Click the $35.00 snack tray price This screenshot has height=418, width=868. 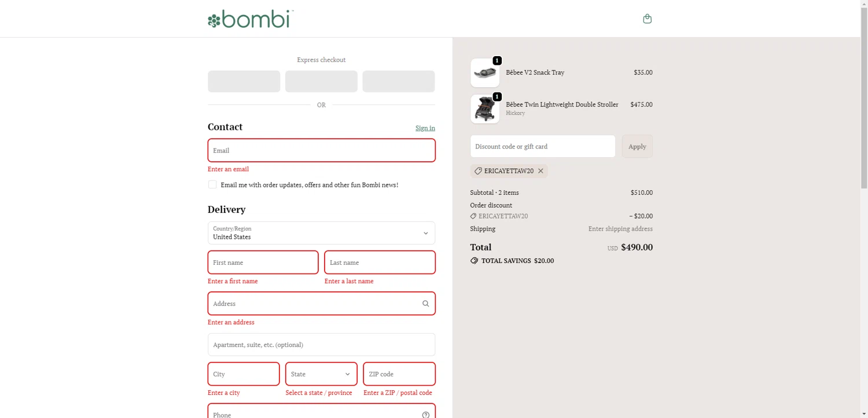pyautogui.click(x=643, y=72)
